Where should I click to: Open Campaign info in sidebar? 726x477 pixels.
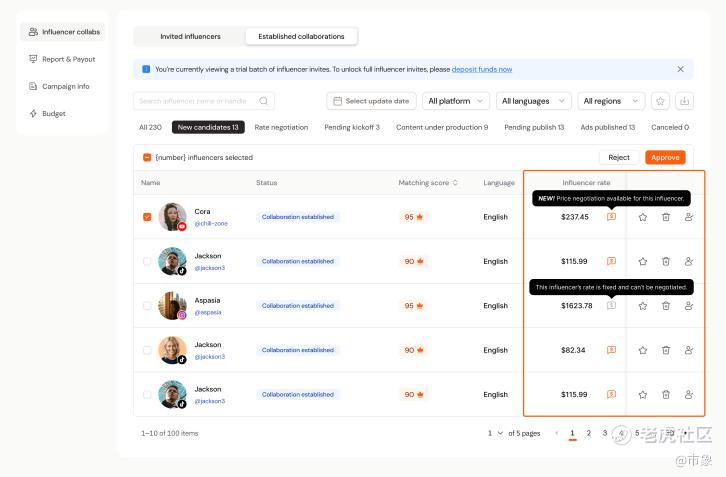click(x=63, y=86)
